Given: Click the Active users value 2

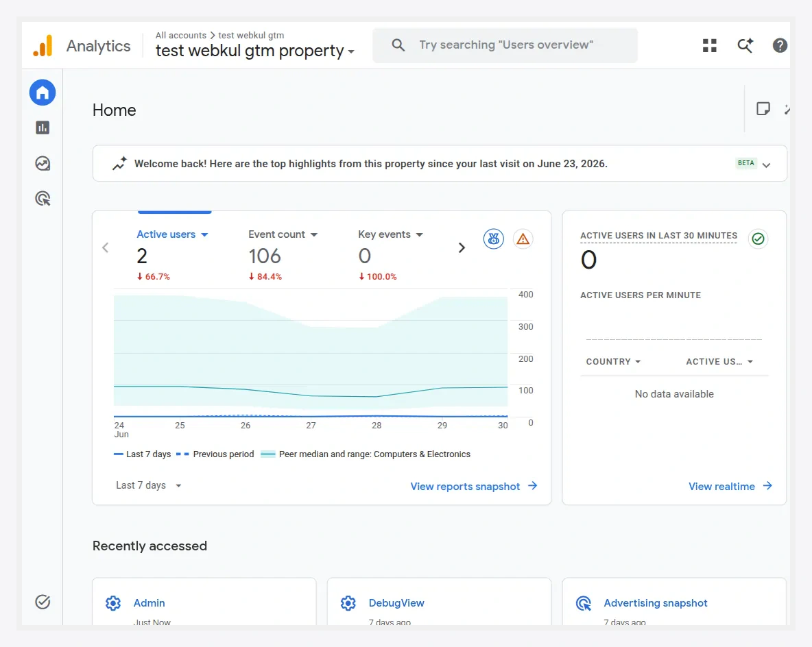Looking at the screenshot, I should pos(142,256).
